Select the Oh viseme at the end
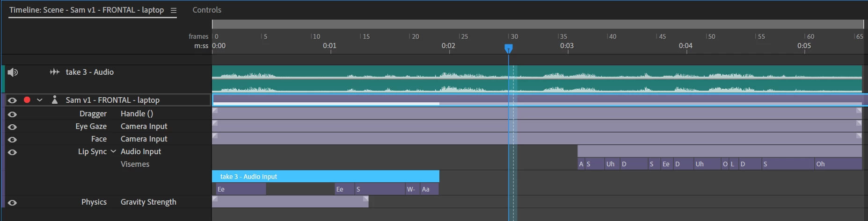Screen dimensions: 868x221 click(838, 164)
